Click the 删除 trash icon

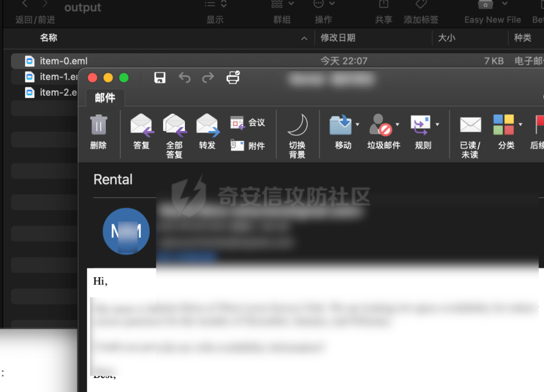99,124
